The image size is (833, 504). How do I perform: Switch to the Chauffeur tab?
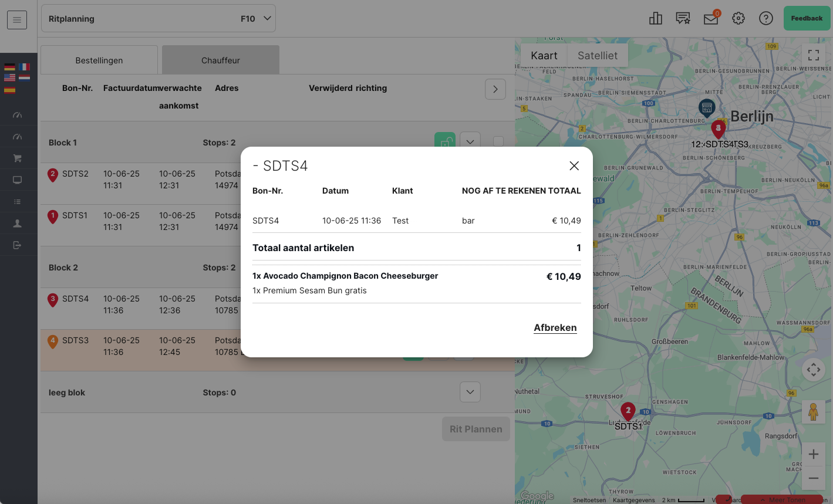[221, 60]
